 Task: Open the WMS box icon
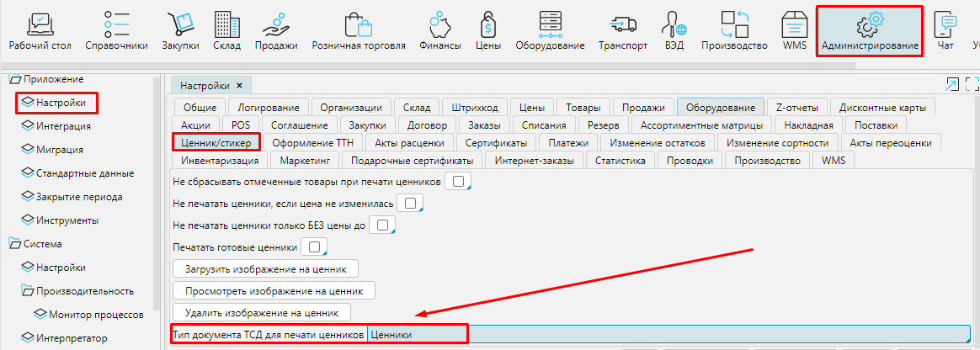[794, 24]
